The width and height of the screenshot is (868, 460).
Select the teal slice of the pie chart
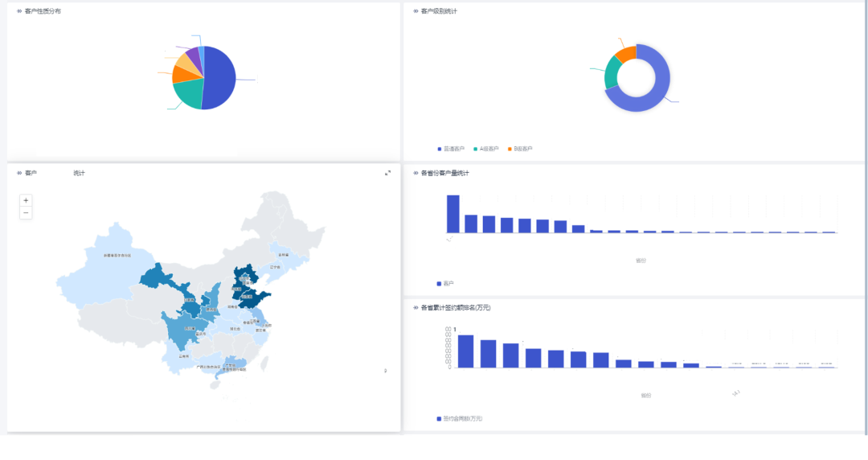[x=186, y=95]
